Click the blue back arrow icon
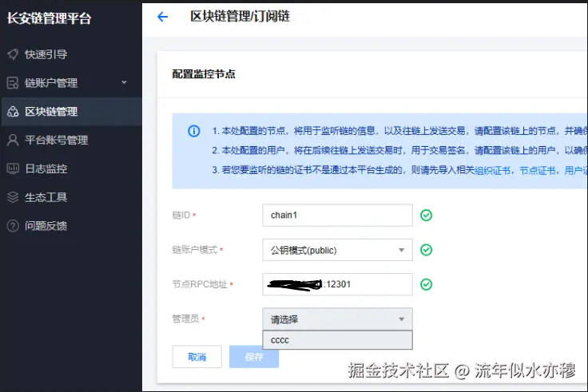This screenshot has width=588, height=392. [162, 17]
